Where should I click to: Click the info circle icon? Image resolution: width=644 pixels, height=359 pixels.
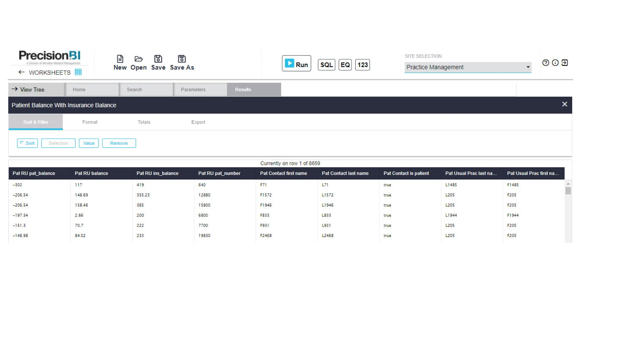click(555, 63)
